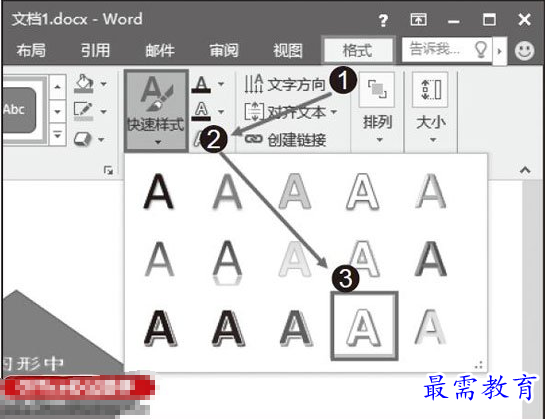Open the 大小 dropdown button

[431, 108]
